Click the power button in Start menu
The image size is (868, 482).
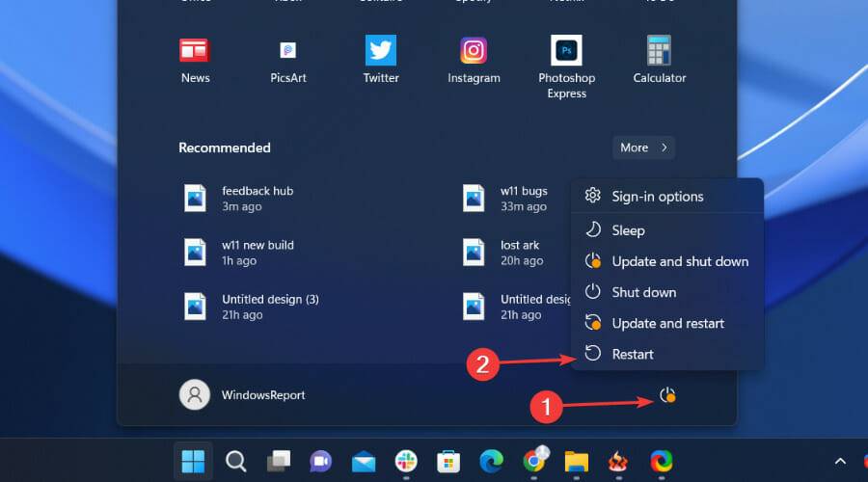pos(667,395)
